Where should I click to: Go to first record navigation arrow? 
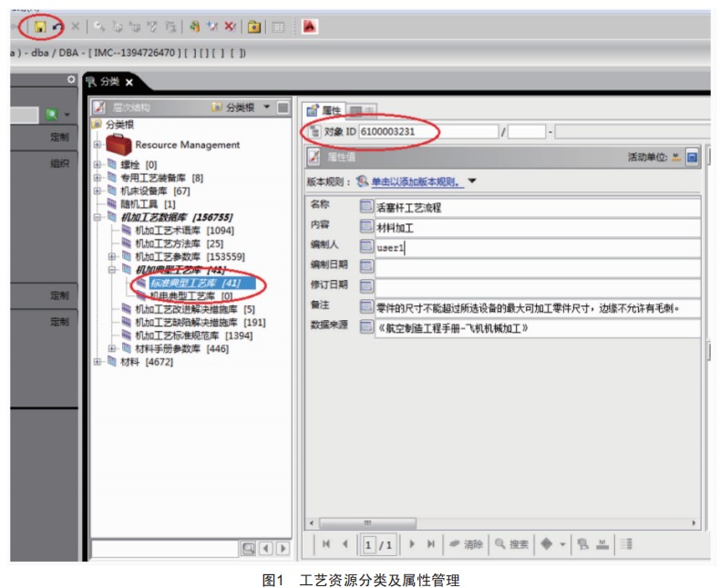326,544
